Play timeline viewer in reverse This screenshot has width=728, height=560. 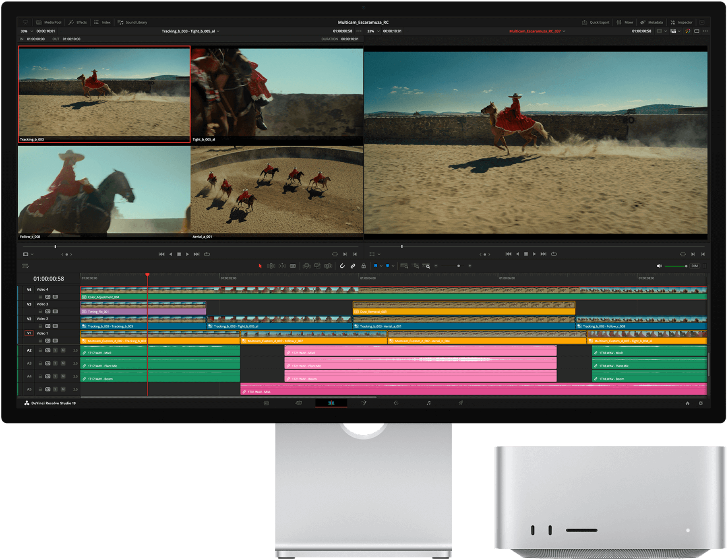click(517, 254)
